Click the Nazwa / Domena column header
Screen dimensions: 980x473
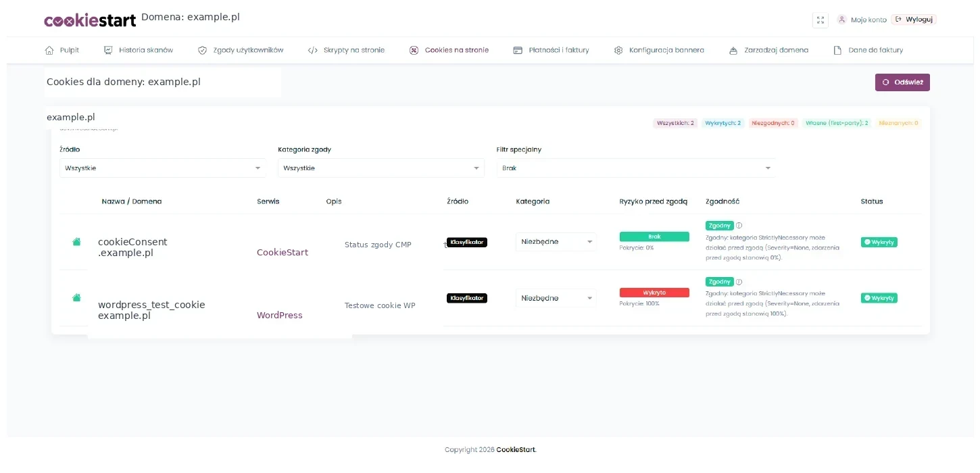pos(132,201)
